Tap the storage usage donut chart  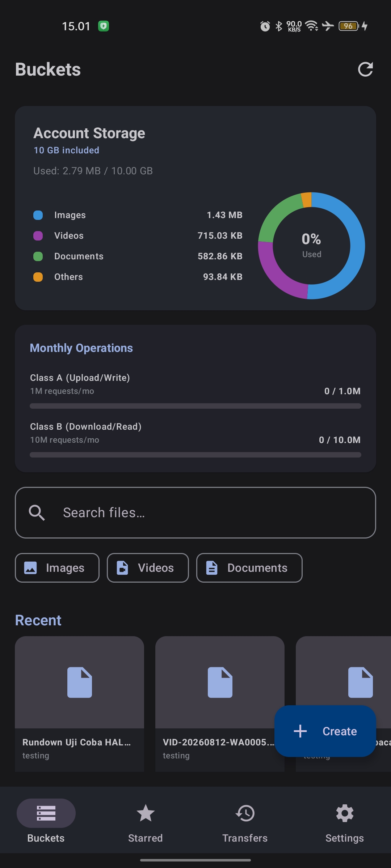(x=311, y=246)
